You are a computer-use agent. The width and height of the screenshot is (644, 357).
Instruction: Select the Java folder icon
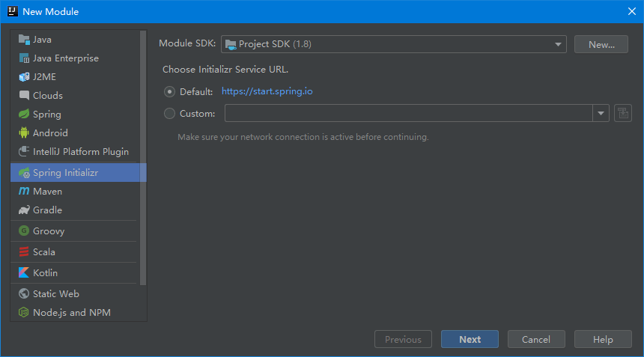24,40
